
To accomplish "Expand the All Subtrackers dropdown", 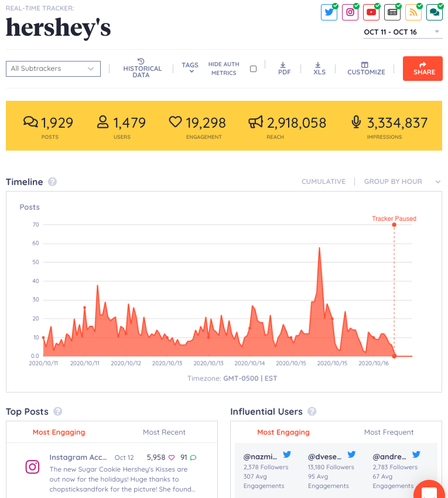I will point(53,69).
